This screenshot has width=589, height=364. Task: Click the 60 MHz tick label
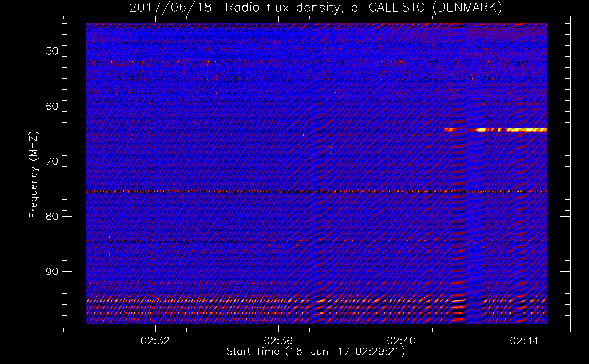point(52,106)
